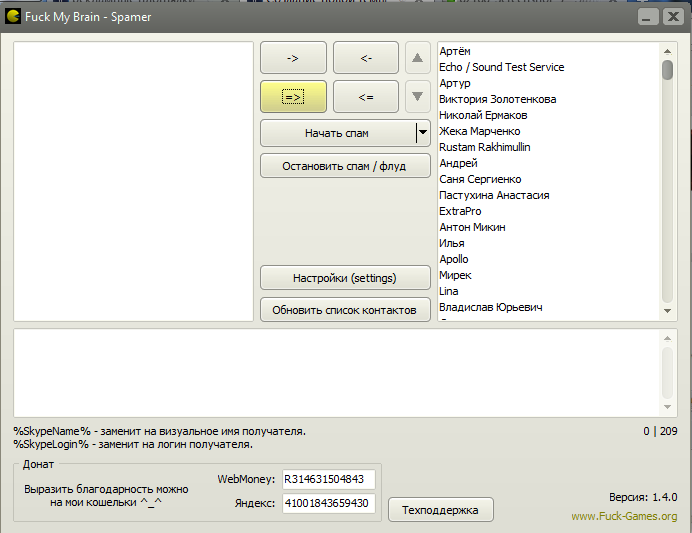Click the 'Начать спам' button

(338, 133)
